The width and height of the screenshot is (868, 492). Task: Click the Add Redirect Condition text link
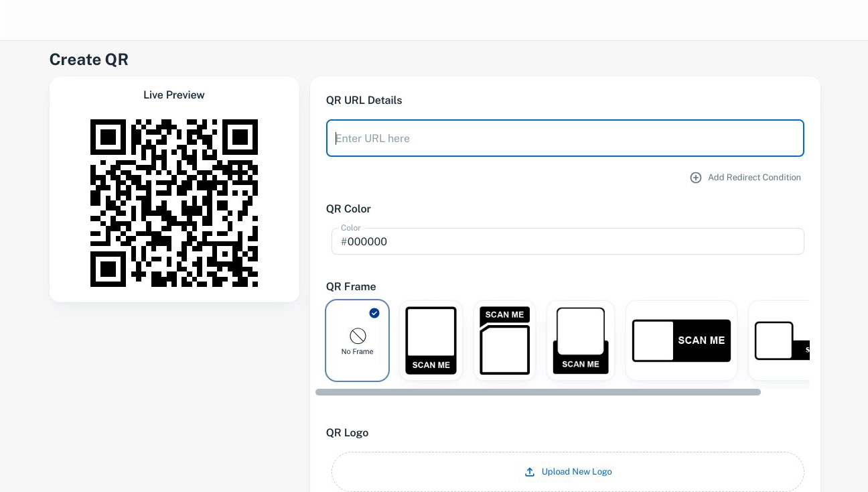pos(754,178)
